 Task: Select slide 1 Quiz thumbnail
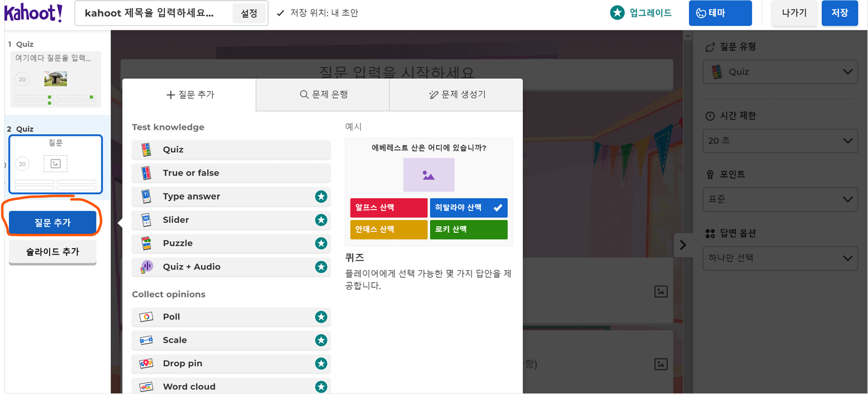pos(55,79)
